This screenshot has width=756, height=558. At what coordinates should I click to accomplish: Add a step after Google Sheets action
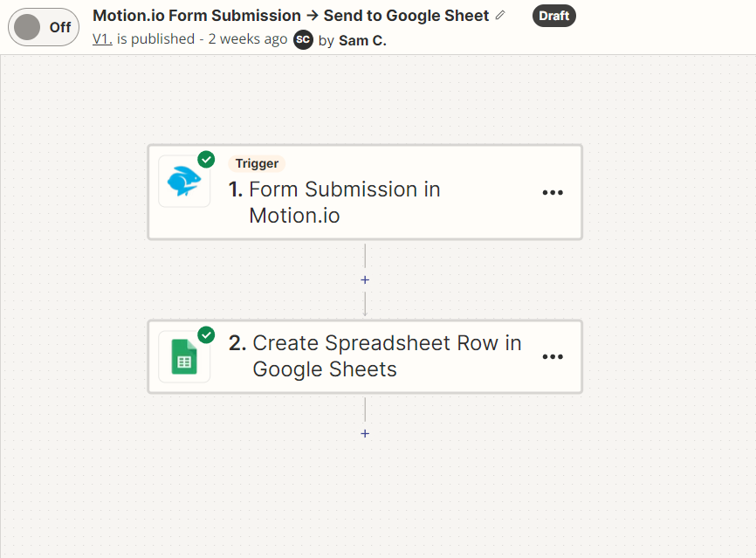coord(365,434)
